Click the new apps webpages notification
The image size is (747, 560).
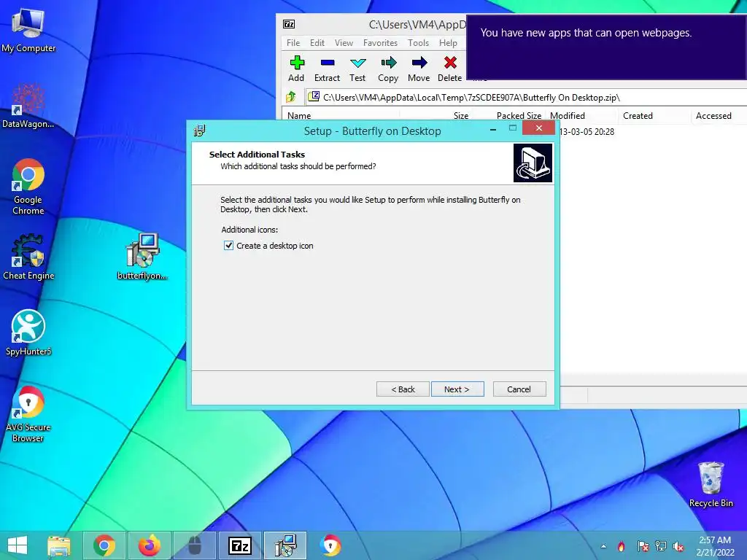[606, 47]
